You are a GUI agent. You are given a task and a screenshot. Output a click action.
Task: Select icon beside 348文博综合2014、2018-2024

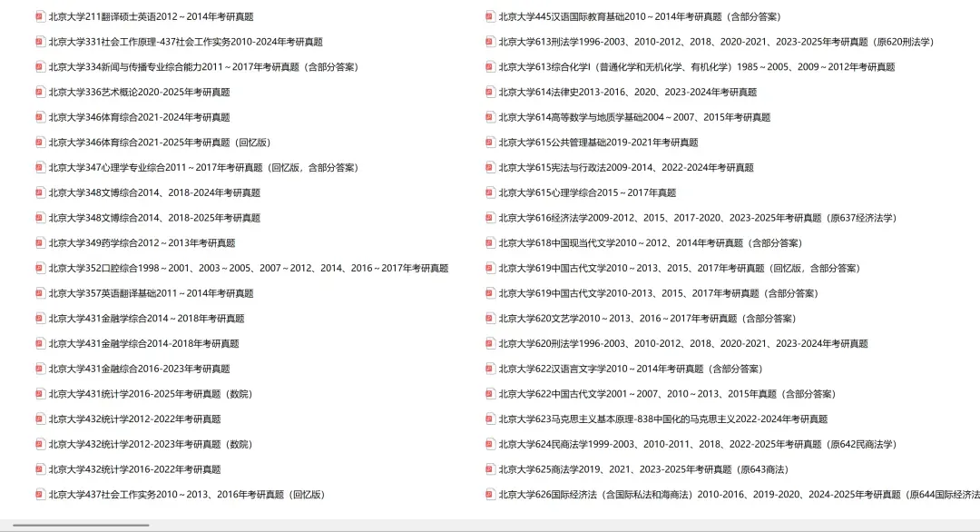pos(40,192)
